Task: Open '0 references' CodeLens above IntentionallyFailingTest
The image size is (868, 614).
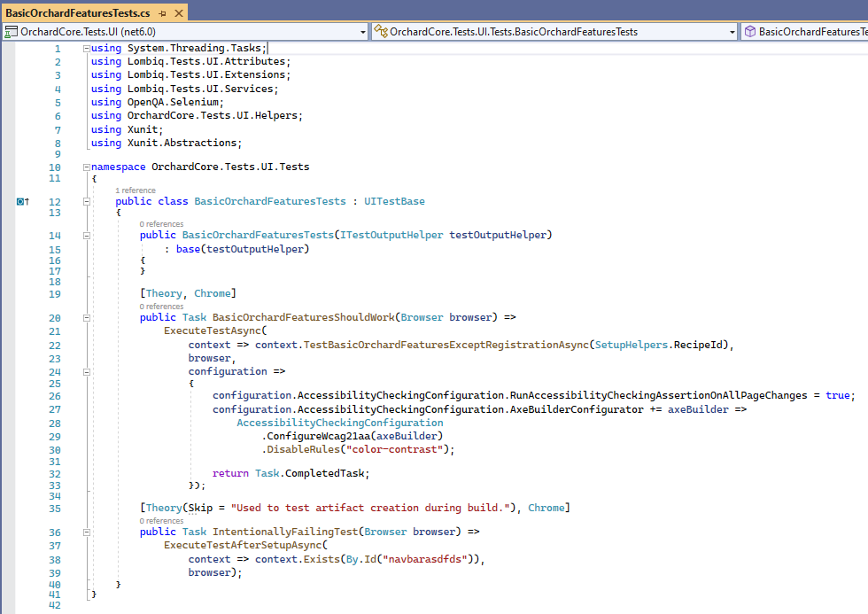Action: pyautogui.click(x=161, y=520)
